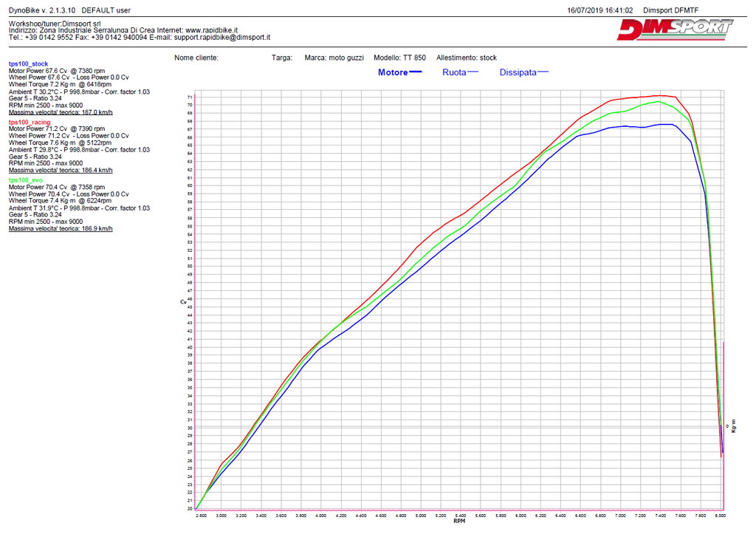Click 'Motor Power 71.2 Cv @ 7390 rpm'
The image size is (756, 534).
tap(56, 129)
